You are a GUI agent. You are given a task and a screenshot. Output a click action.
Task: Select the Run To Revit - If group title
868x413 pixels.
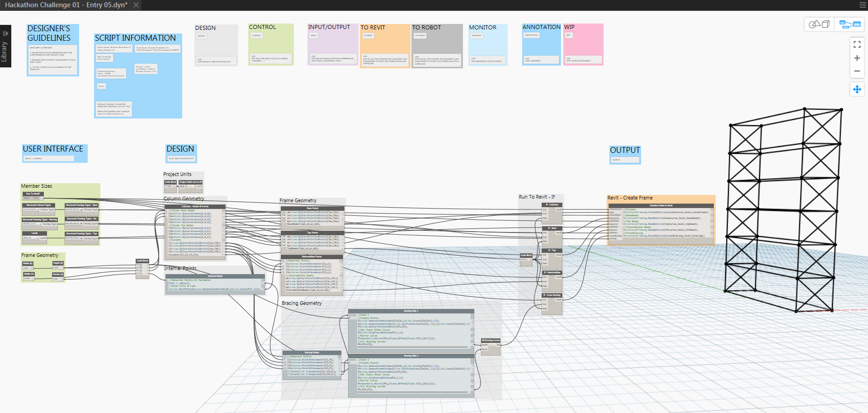click(x=537, y=197)
